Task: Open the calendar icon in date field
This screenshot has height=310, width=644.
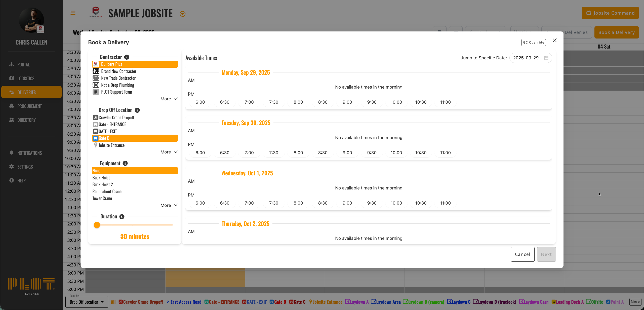Action: (x=546, y=58)
